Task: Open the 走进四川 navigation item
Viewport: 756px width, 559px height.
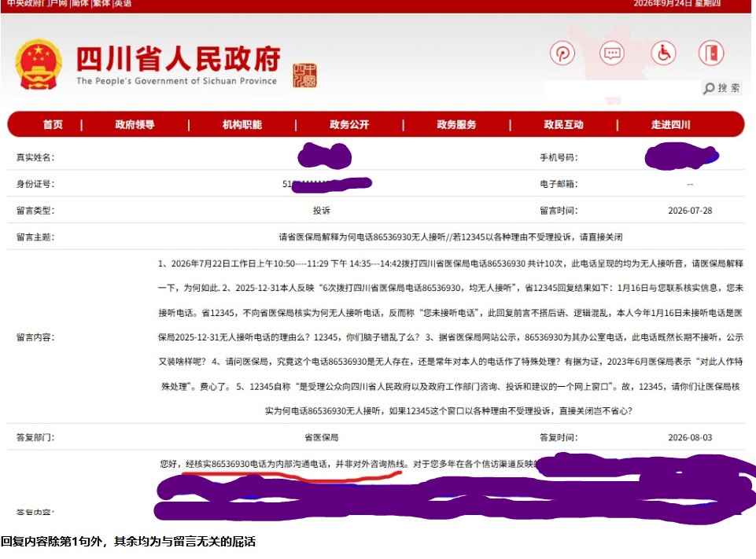Action: (x=671, y=124)
